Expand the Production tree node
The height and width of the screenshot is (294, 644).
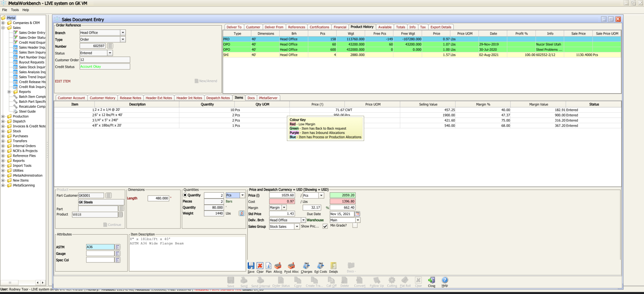coord(3,116)
